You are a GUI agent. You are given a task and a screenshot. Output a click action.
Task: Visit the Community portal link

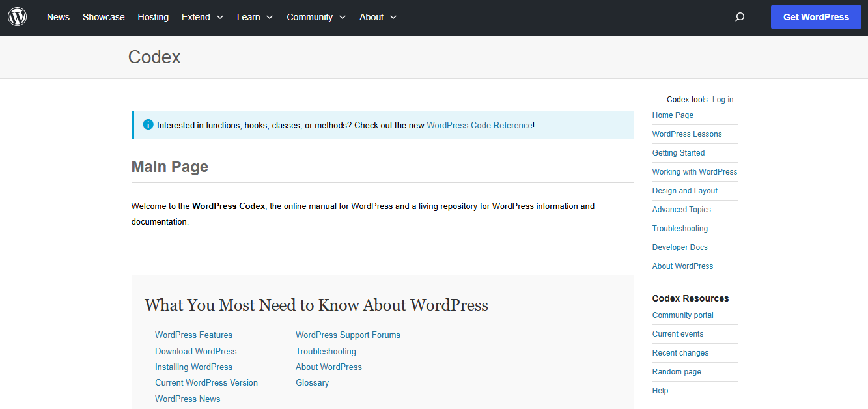682,315
